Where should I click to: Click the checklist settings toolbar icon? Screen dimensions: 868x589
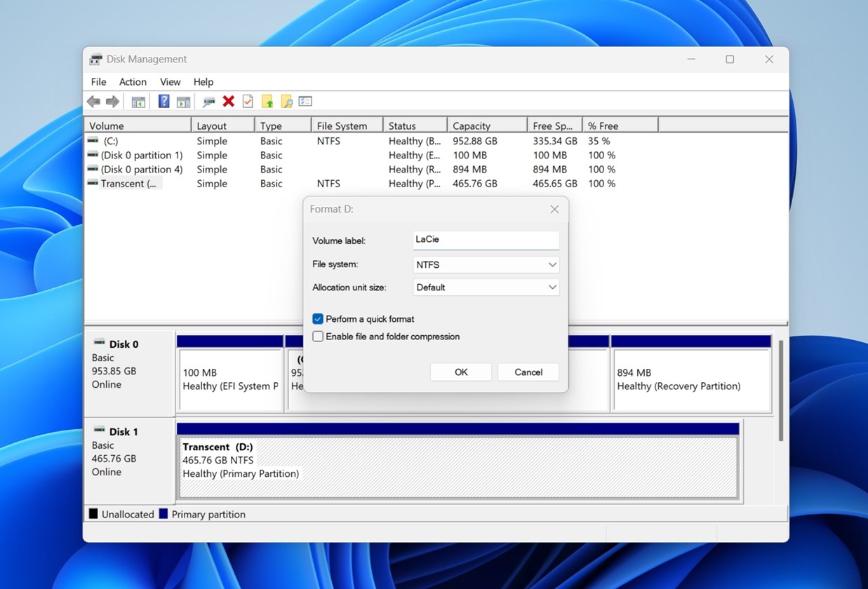305,102
